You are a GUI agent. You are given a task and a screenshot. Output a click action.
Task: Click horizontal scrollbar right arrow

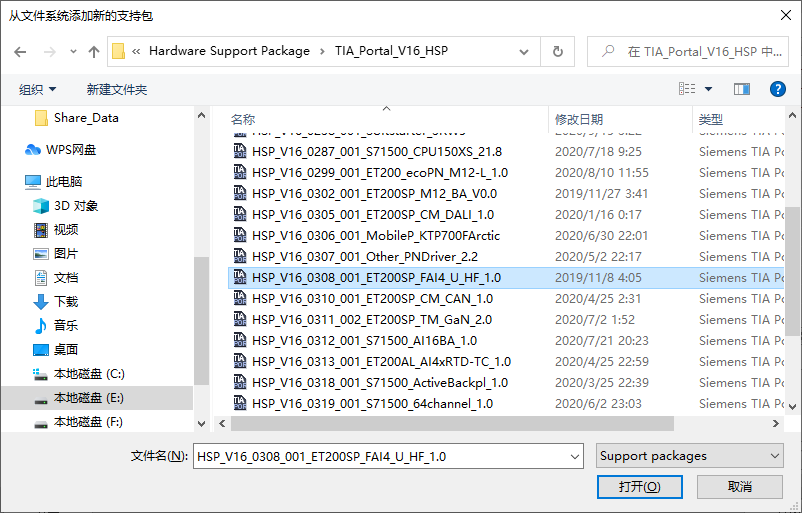point(776,423)
